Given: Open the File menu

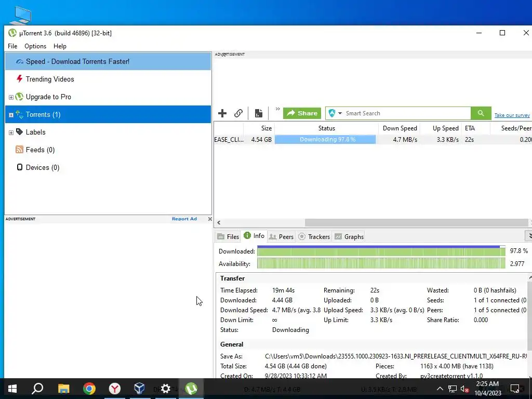Looking at the screenshot, I should 12,46.
